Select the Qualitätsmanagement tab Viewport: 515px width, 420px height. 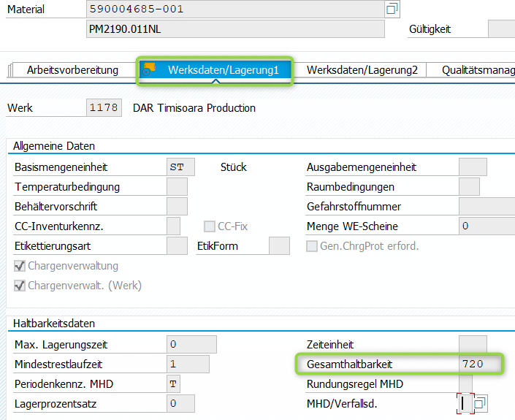477,70
